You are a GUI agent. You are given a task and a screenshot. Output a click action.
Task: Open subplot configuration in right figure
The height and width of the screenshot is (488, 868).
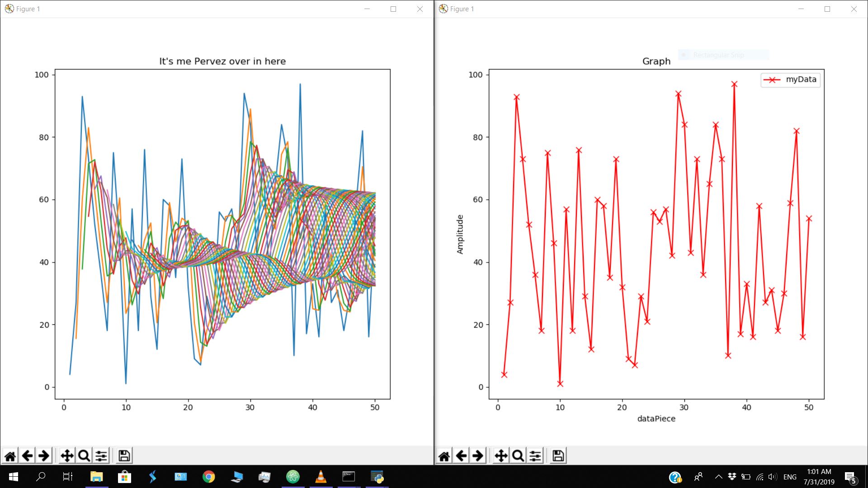click(x=535, y=455)
